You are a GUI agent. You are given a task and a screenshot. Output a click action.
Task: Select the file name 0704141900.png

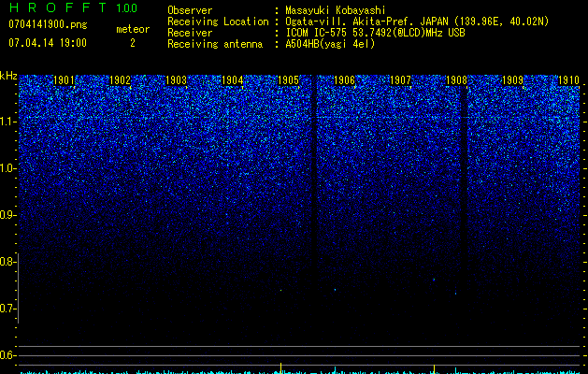(x=48, y=24)
